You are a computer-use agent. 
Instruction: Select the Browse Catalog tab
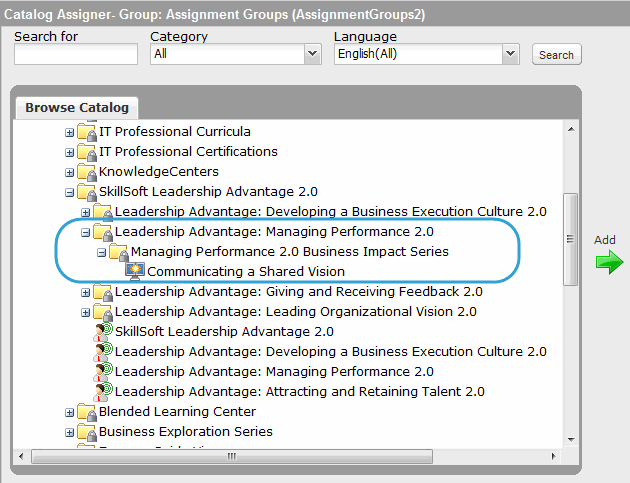click(77, 108)
